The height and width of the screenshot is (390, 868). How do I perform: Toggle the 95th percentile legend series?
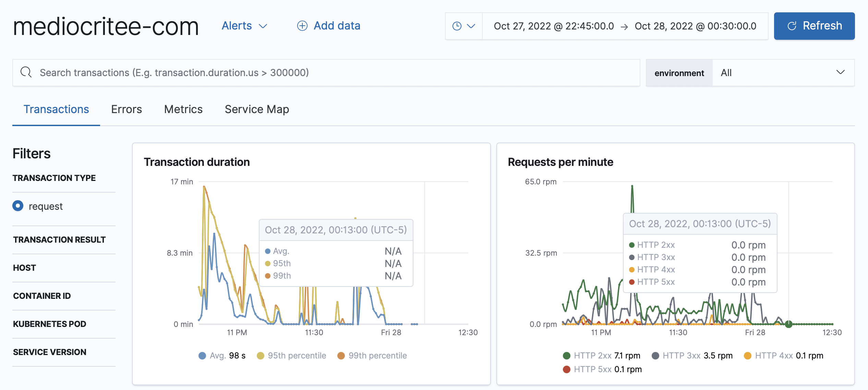coord(297,356)
